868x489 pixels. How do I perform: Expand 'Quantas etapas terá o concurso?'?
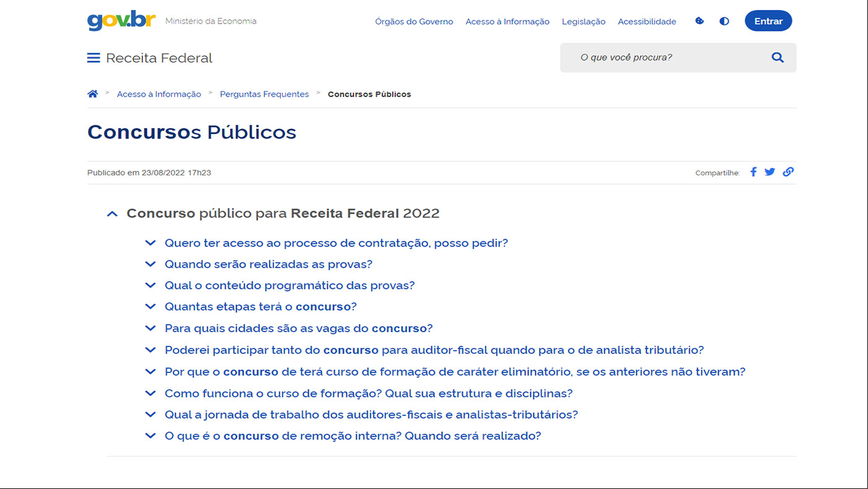(x=251, y=307)
